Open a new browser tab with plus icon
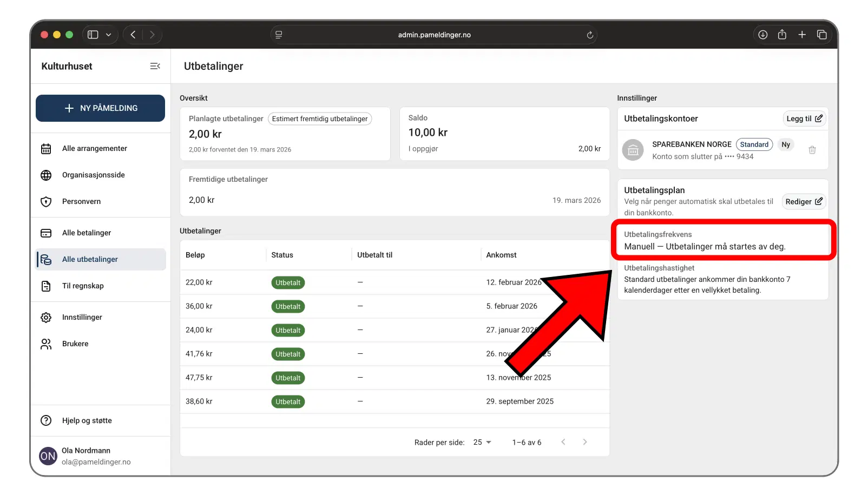The width and height of the screenshot is (868, 501). 802,35
